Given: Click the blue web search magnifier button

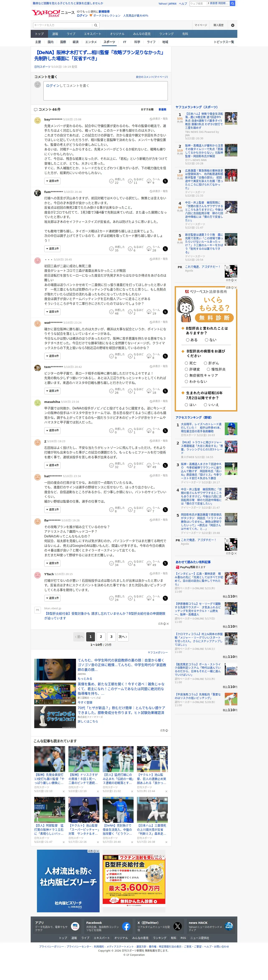Looking at the screenshot, I should point(233,3).
